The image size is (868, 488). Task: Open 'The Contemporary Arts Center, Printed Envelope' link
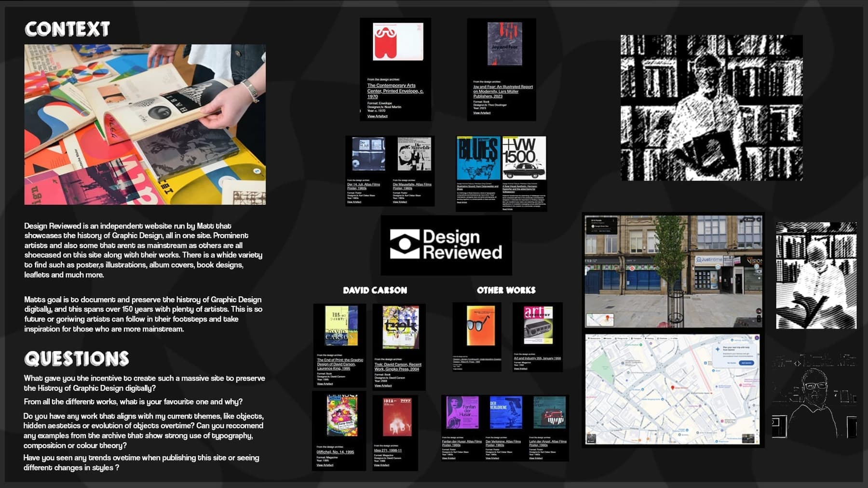[x=395, y=91]
